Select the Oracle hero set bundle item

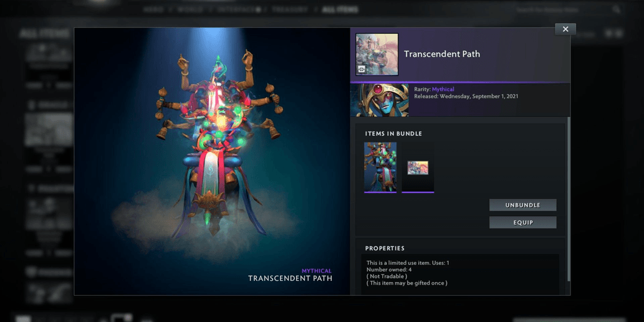(380, 168)
